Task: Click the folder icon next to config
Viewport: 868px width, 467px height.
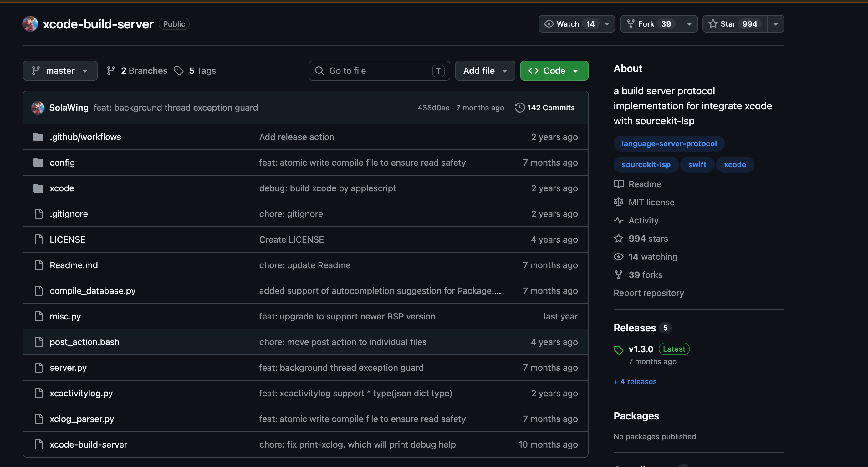Action: (x=38, y=163)
